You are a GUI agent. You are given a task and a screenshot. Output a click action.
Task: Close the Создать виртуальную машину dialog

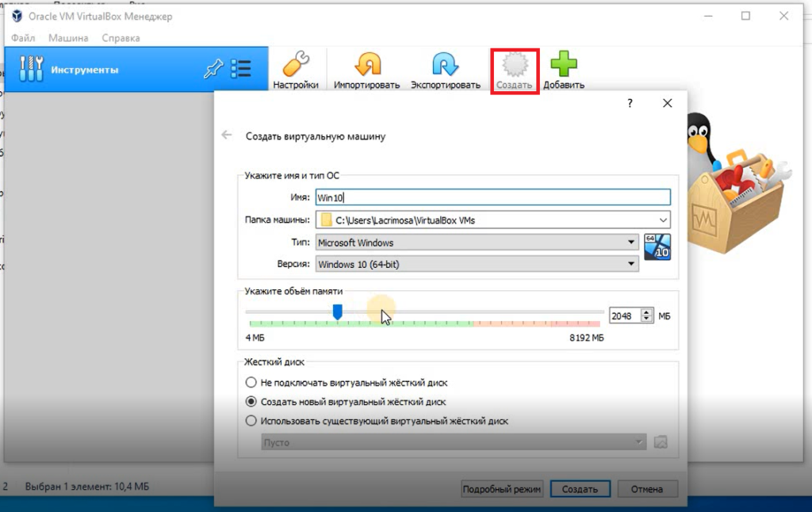tap(668, 103)
